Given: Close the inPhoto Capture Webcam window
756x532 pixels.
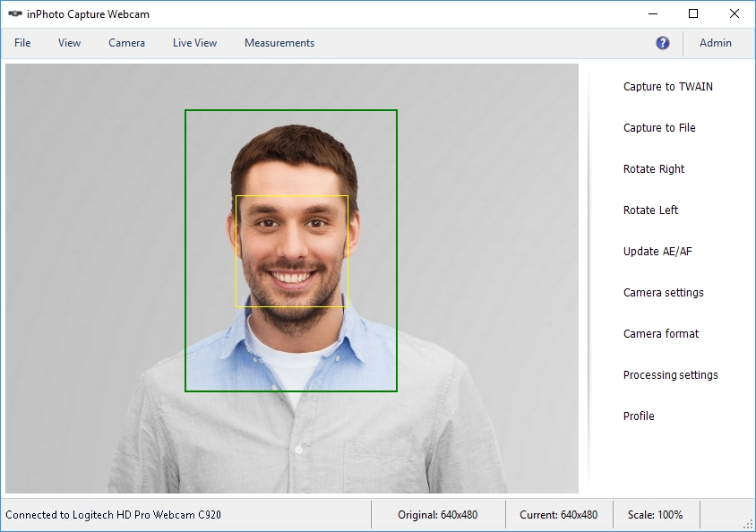Looking at the screenshot, I should (734, 13).
